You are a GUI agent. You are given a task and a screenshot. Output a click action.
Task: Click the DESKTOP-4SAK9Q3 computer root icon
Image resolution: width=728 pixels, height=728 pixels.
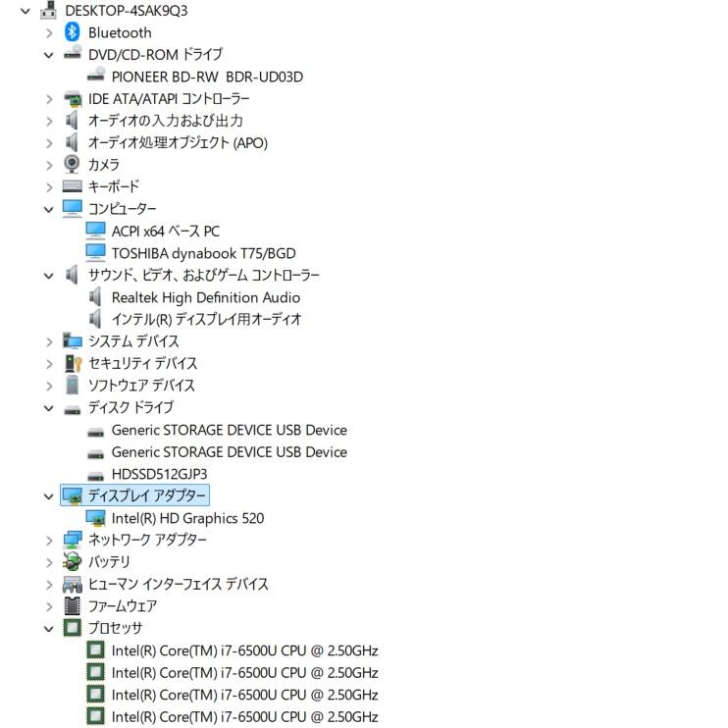coord(48,10)
